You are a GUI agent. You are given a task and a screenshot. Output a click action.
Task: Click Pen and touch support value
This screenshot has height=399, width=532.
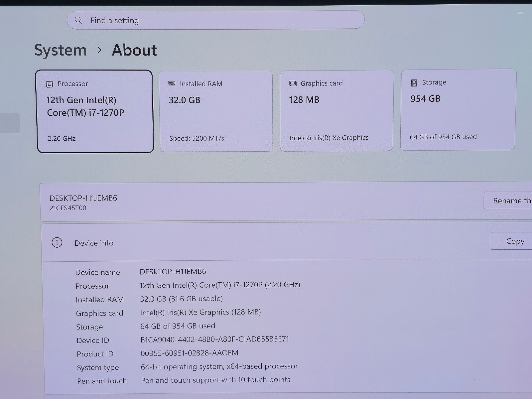click(x=216, y=380)
